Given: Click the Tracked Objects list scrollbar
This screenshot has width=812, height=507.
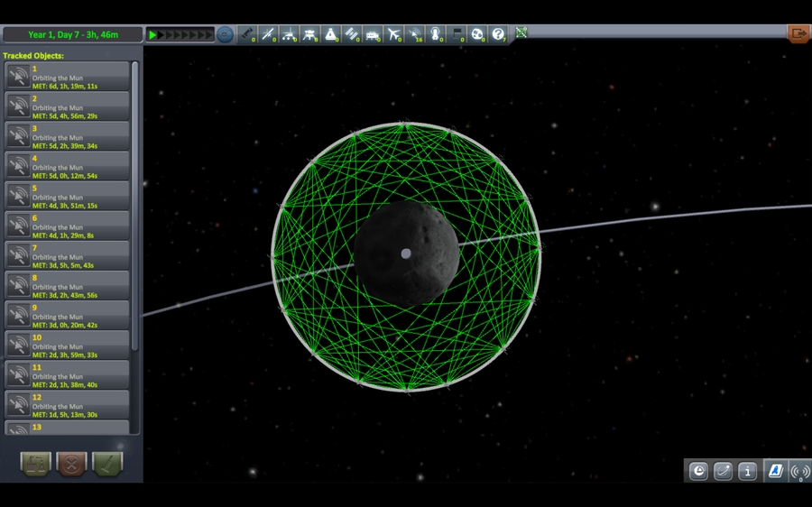Looking at the screenshot, I should point(135,206).
